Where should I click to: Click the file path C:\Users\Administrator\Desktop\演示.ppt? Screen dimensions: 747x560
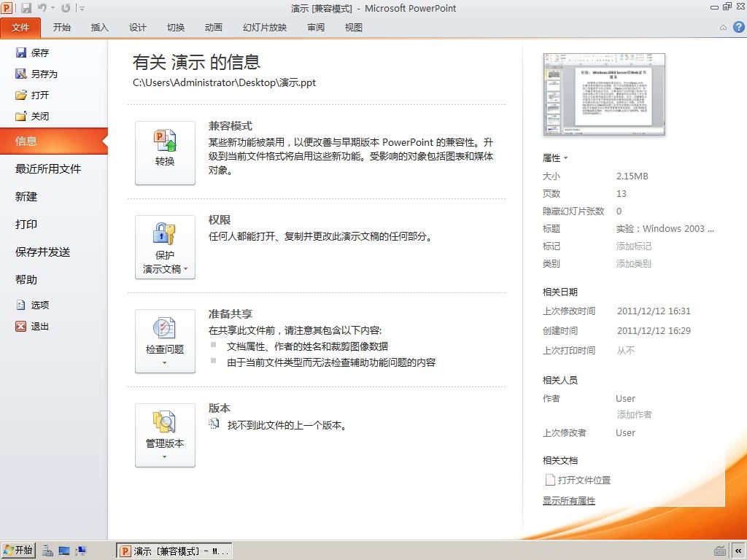click(x=225, y=82)
